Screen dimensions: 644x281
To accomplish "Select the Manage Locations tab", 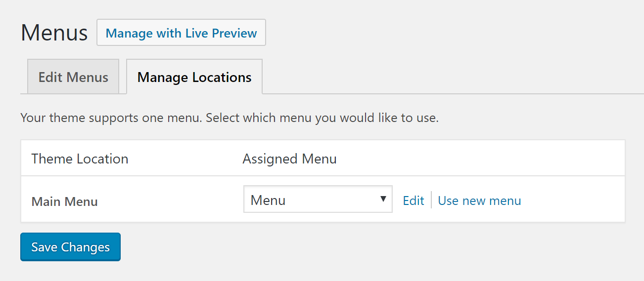I will [194, 77].
